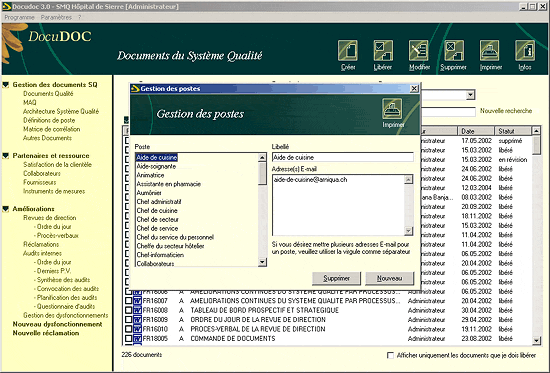Viewport: 550px width, 373px height.
Task: Select Aumônier in Poste list
Action: tap(149, 193)
